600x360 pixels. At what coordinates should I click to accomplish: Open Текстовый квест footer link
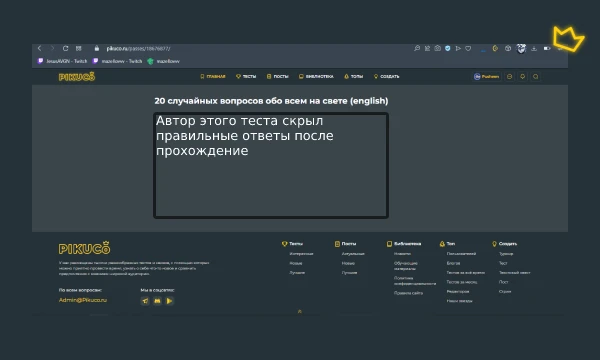515,273
